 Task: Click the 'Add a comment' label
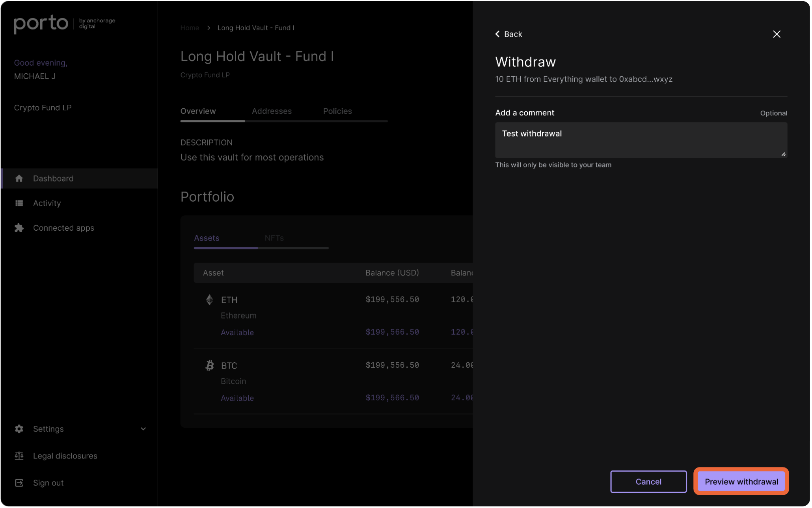pos(525,113)
